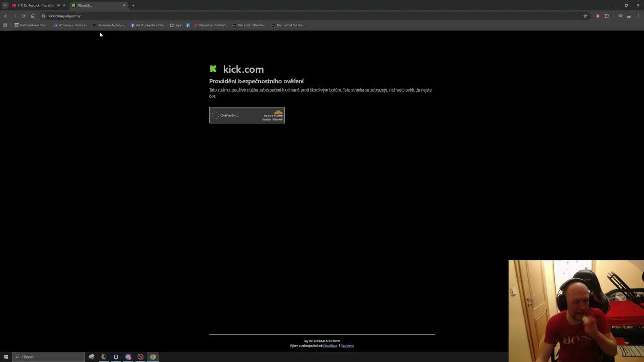Open the first Lord of the Rings bookmark
Screen dimensions: 644x362
[249, 25]
